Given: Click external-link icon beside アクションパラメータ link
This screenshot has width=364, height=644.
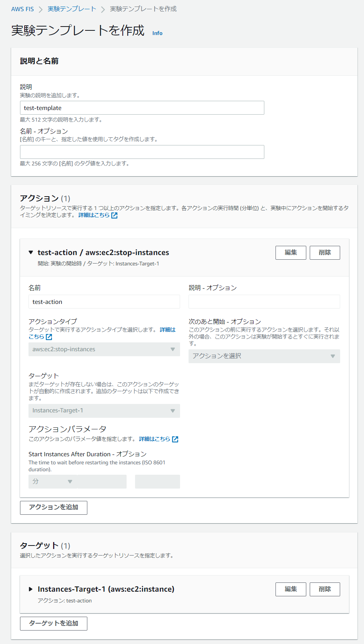Looking at the screenshot, I should [175, 439].
